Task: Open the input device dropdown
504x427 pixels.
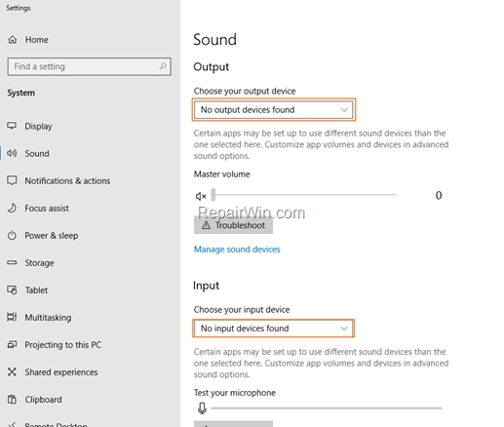Action: click(273, 329)
